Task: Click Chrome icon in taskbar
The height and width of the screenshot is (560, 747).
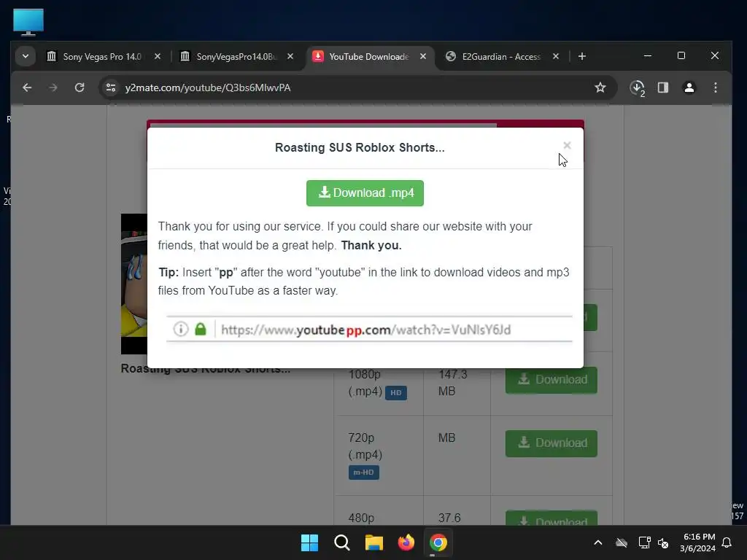Action: (438, 542)
